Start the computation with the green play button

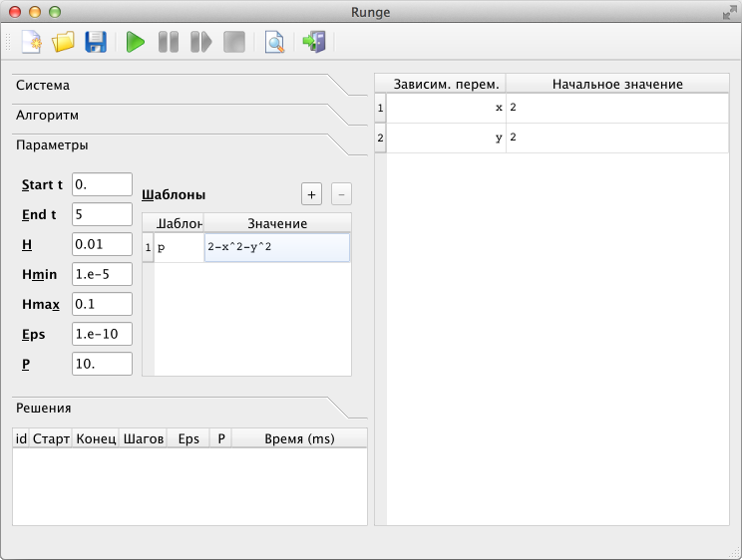pos(136,42)
